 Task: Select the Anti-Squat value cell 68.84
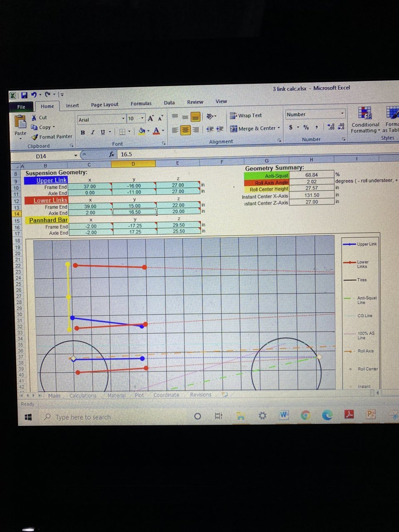pos(311,175)
